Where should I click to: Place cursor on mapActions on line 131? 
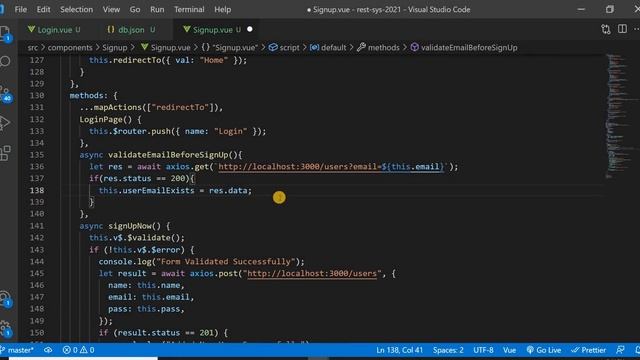click(x=118, y=107)
